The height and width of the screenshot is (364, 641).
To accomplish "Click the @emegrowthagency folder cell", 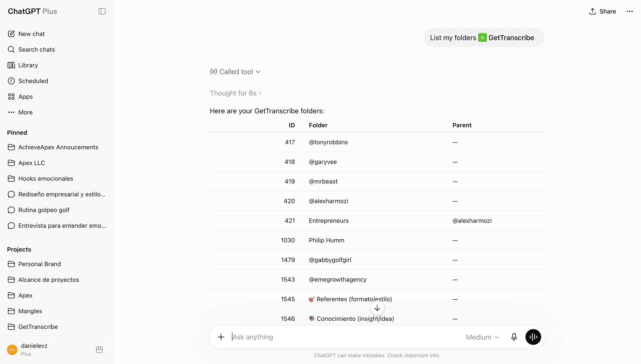I will pyautogui.click(x=338, y=280).
